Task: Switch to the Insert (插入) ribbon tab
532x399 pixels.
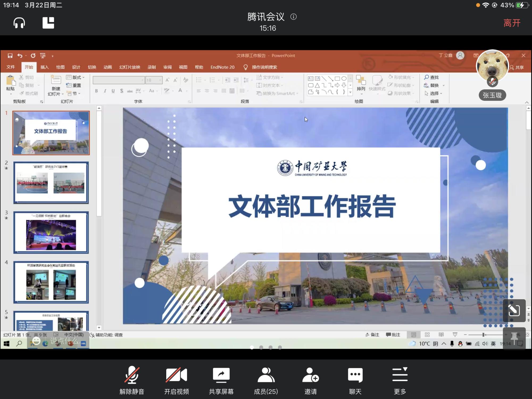Action: coord(44,67)
